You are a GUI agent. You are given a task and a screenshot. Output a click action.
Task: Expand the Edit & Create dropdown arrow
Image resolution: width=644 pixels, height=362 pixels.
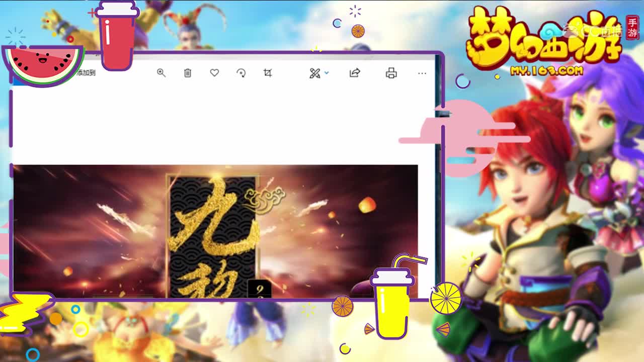(327, 73)
